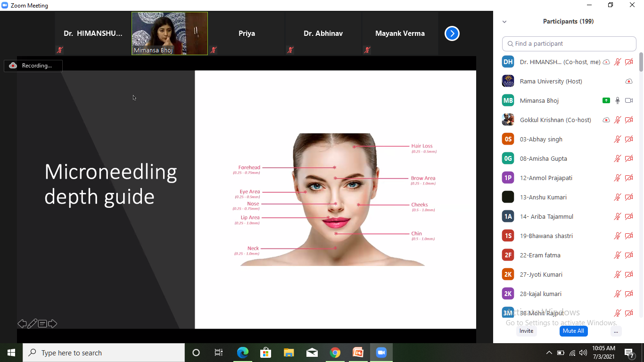Select the pen annotation icon on slide
The width and height of the screenshot is (644, 362).
32,324
